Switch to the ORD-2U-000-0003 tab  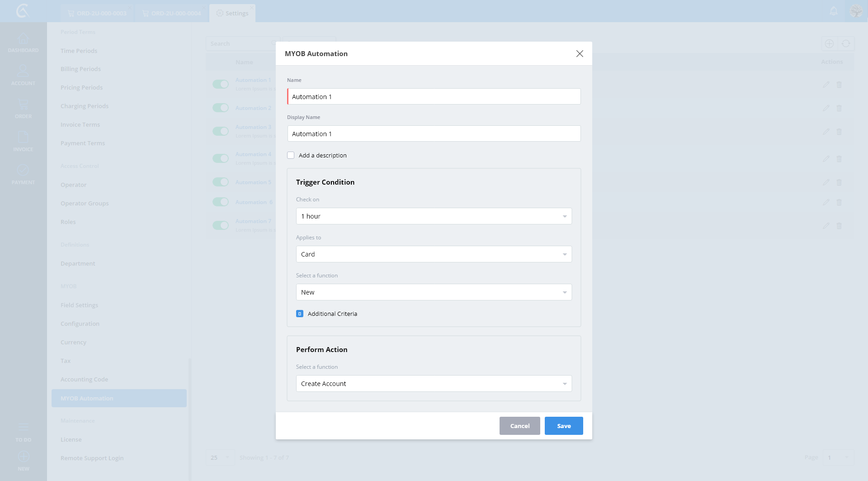coord(98,13)
